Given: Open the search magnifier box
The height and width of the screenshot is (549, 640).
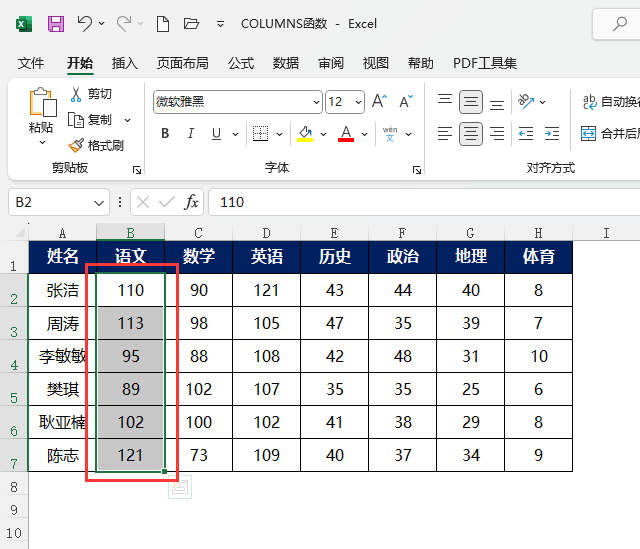Looking at the screenshot, I should coord(620,24).
